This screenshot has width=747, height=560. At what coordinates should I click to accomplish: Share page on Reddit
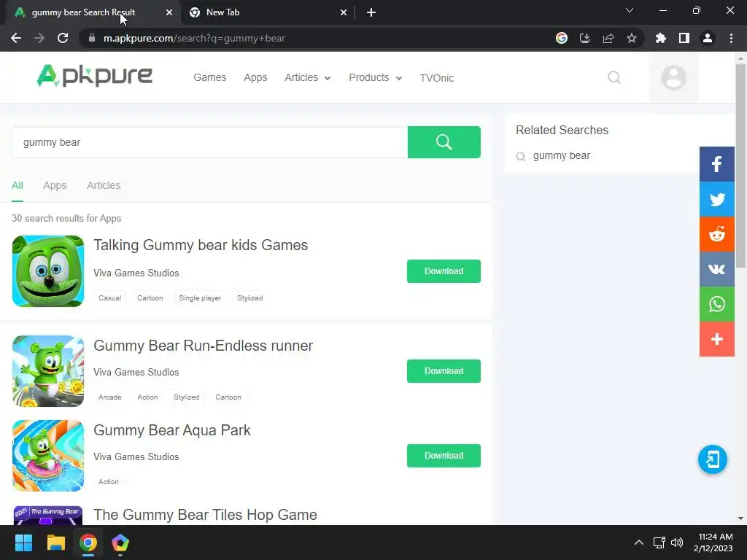[x=717, y=234]
